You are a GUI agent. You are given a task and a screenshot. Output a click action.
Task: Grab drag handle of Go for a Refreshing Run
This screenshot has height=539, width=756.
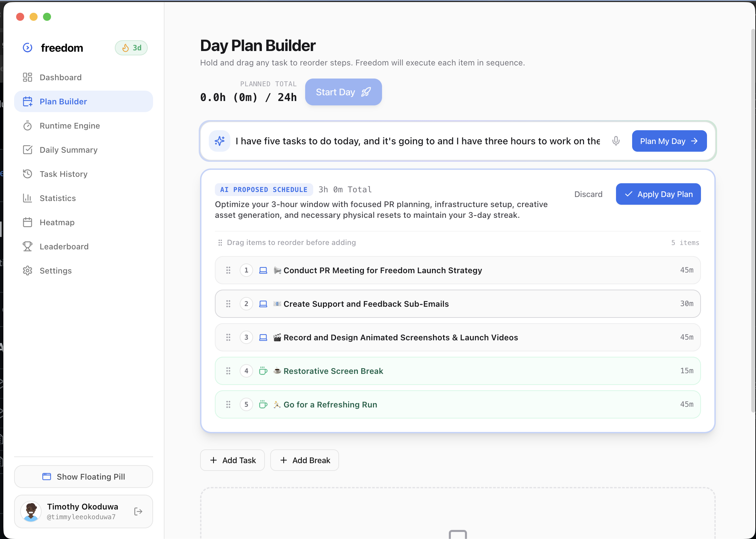pyautogui.click(x=228, y=404)
